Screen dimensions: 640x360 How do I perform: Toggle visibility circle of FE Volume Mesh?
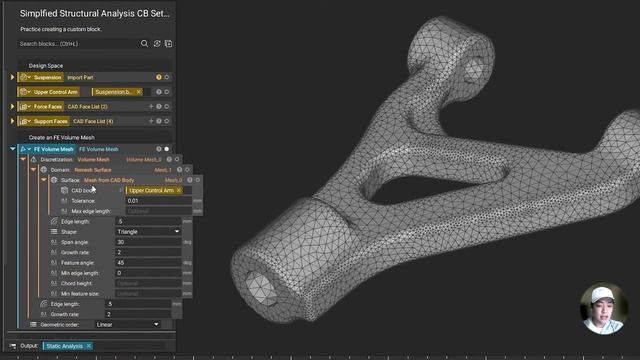click(167, 149)
